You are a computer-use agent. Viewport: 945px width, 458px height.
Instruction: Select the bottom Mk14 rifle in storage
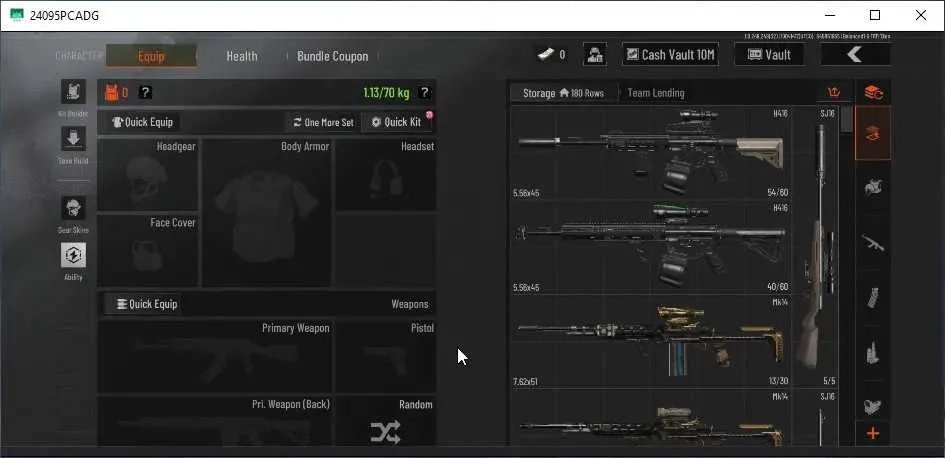click(x=650, y=417)
